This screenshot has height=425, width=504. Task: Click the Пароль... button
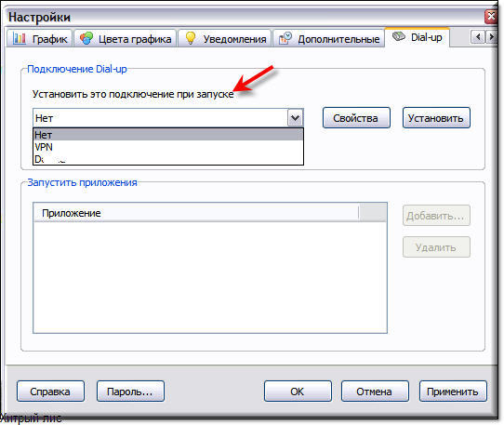130,392
